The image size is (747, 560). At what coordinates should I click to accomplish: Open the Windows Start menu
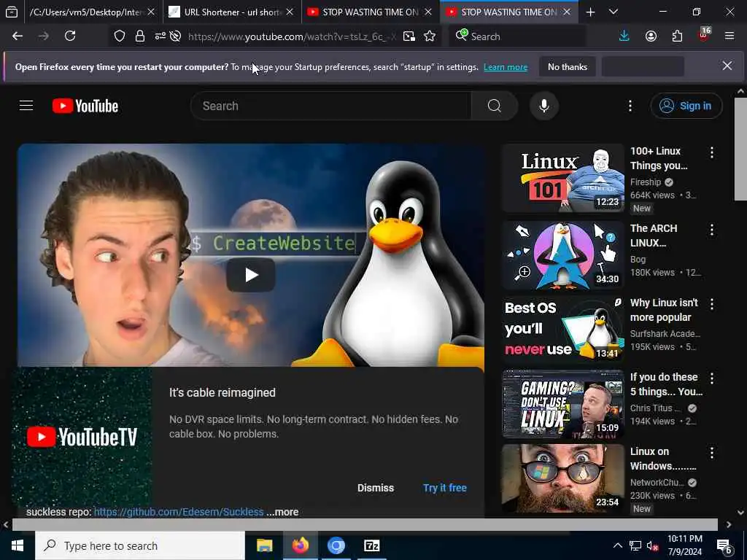point(18,545)
